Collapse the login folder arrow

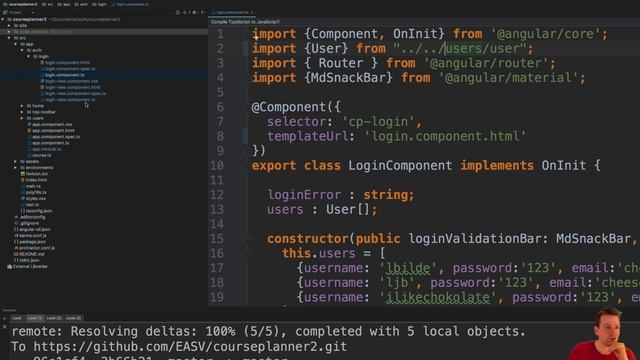pyautogui.click(x=29, y=56)
